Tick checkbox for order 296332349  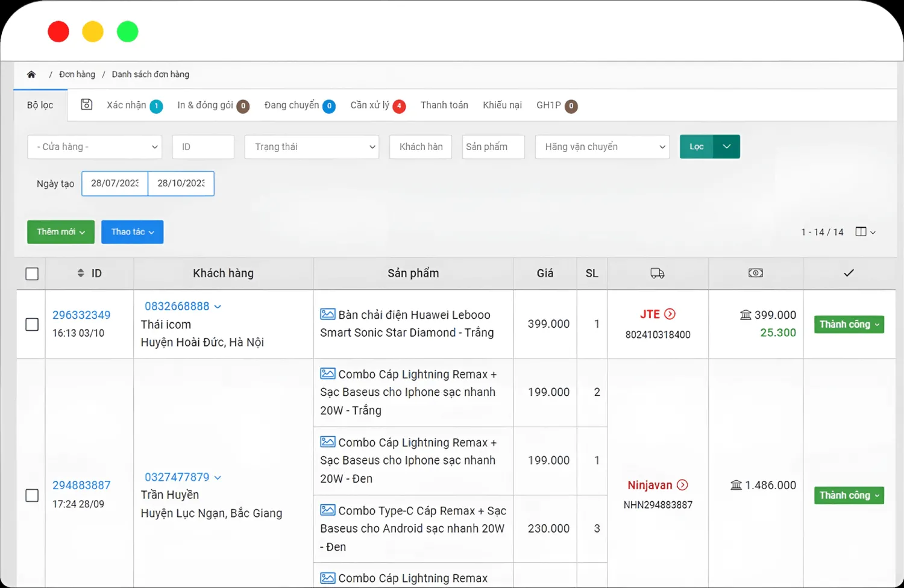pyautogui.click(x=32, y=324)
